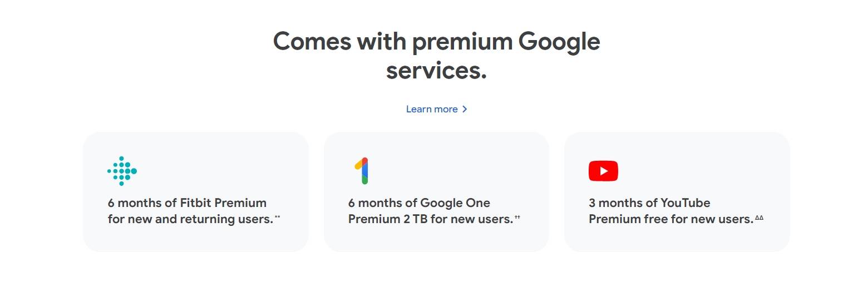The image size is (868, 296).
Task: Open the double asterisk footnote after 'returning users.'
Action: click(278, 217)
